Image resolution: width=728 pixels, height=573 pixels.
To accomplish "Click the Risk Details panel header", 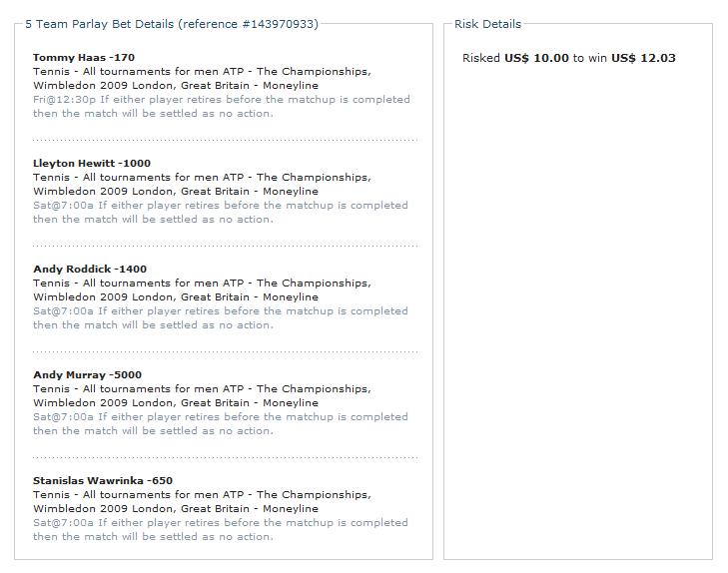I will 487,24.
